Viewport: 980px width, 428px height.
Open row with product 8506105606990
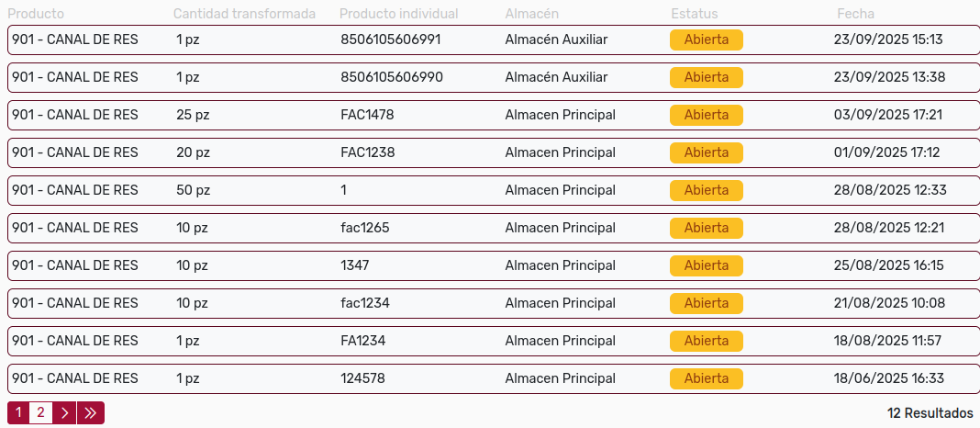391,77
